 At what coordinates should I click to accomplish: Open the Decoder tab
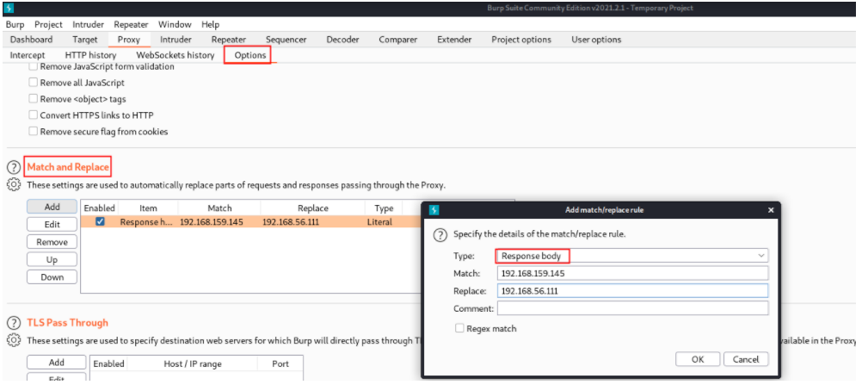pos(342,40)
